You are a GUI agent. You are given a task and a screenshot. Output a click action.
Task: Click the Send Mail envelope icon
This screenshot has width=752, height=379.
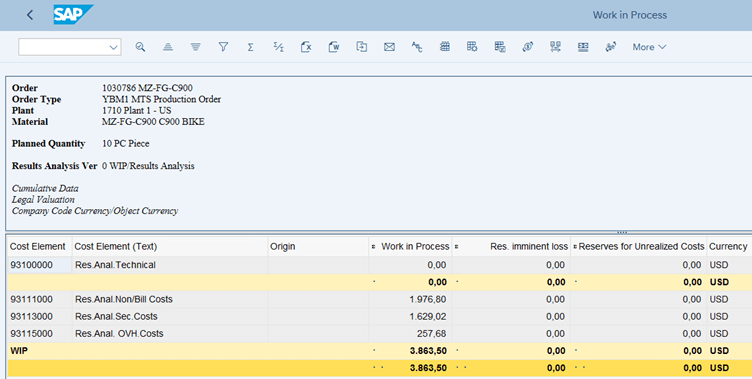coord(389,47)
